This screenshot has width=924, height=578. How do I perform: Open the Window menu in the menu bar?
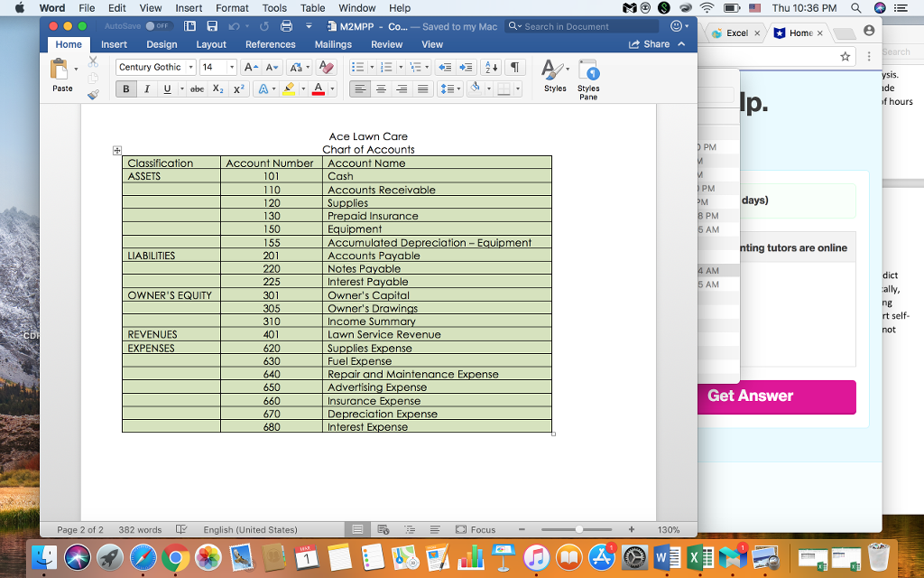(356, 8)
